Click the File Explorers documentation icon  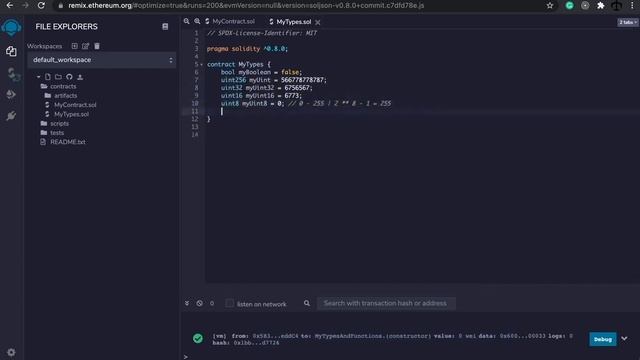[x=165, y=27]
